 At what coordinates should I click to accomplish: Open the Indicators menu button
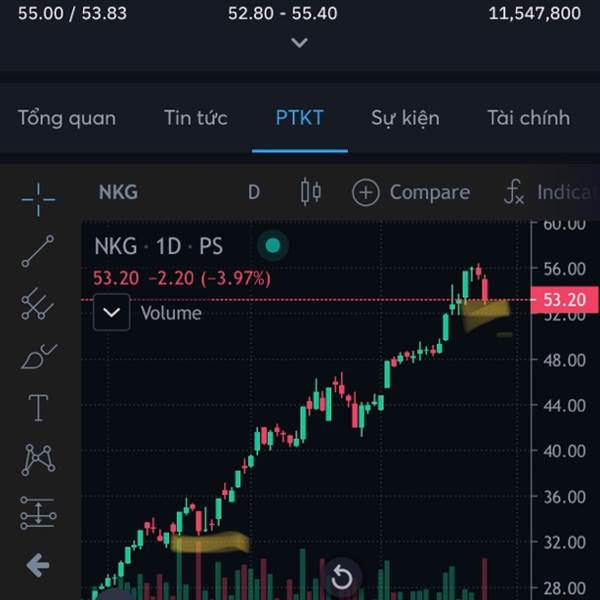tap(551, 192)
